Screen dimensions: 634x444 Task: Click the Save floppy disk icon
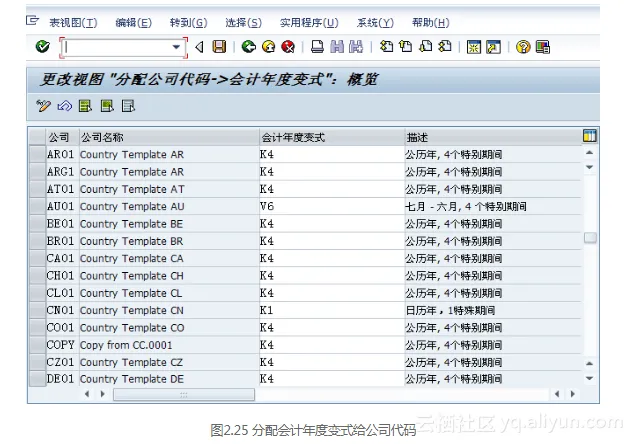219,47
